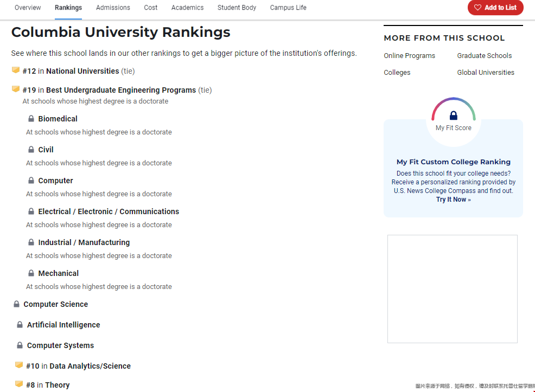The height and width of the screenshot is (392, 535).
Task: Click the Try It Now link
Action: [x=454, y=200]
